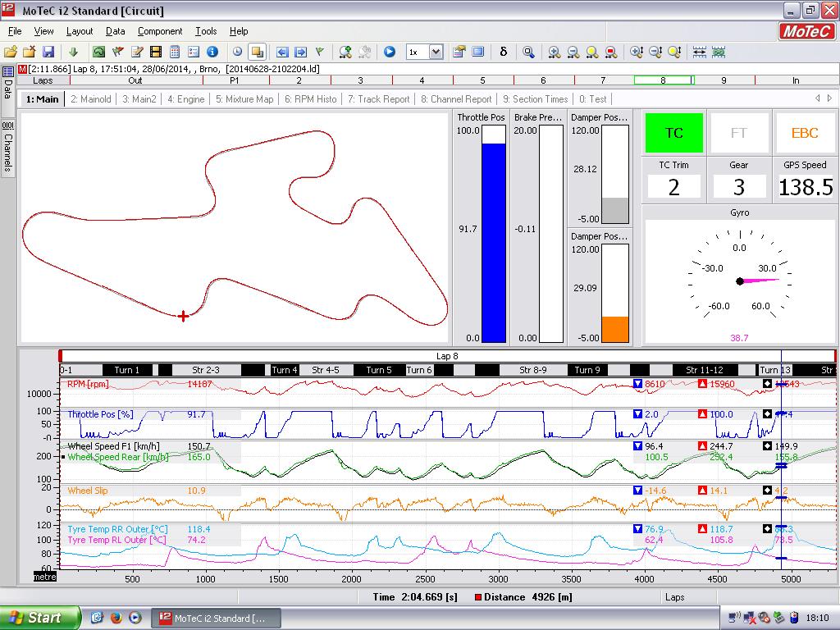Toggle the FT indicator box
840x630 pixels.
pos(739,133)
